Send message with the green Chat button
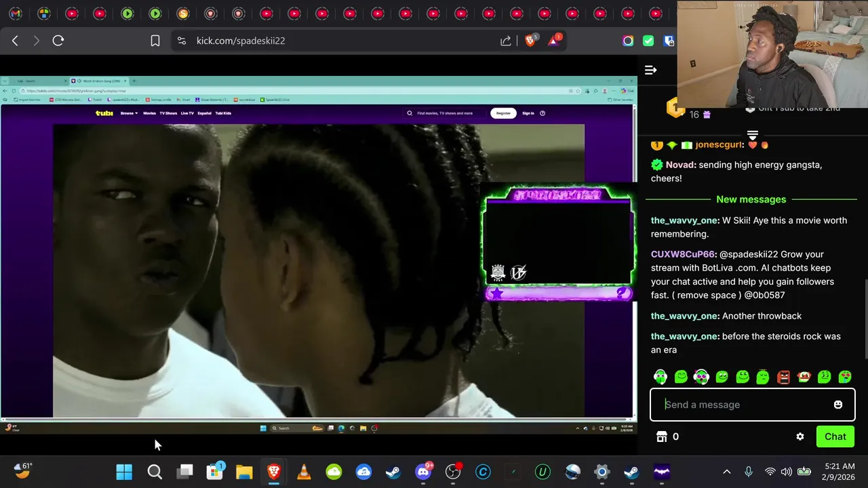 click(x=835, y=436)
